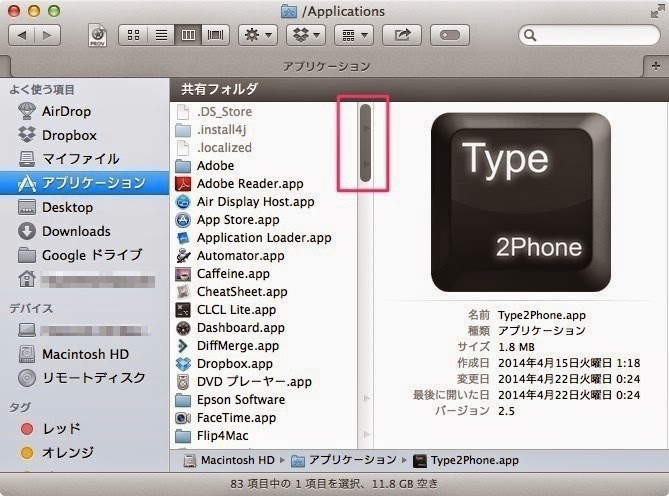Add a new tab with plus button
Screen dimensions: 669x496
click(655, 66)
